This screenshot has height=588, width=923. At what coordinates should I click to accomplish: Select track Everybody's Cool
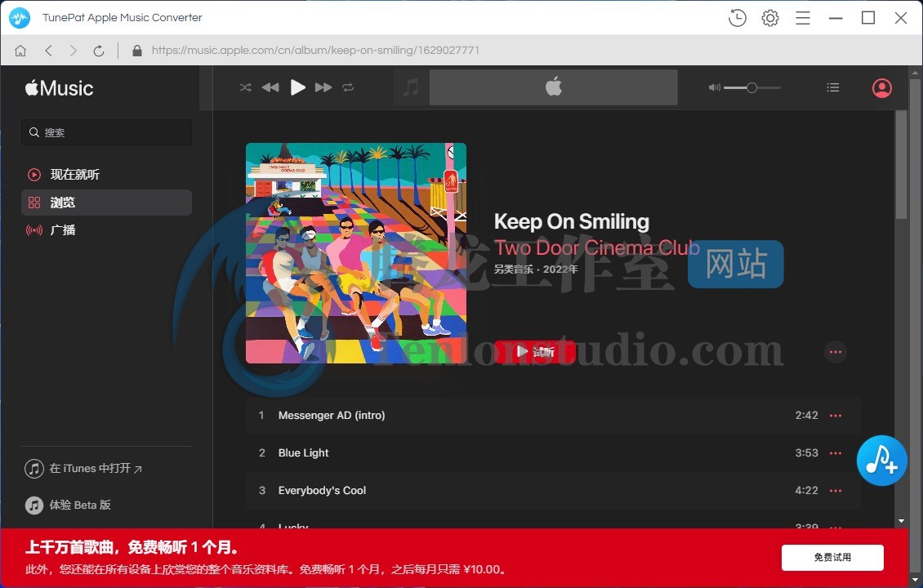click(x=553, y=491)
